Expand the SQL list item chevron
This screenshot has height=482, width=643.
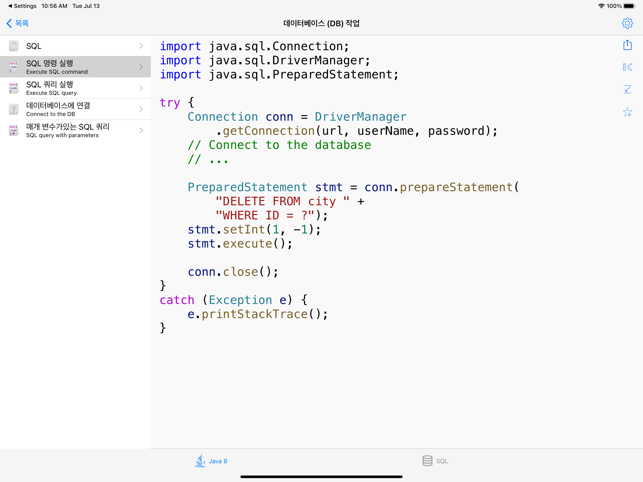coord(141,46)
